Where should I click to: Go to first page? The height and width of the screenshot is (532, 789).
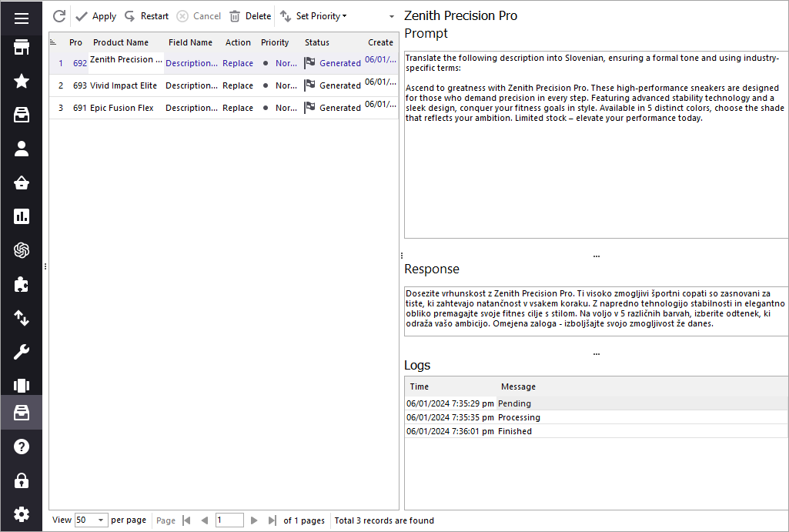[x=187, y=520]
